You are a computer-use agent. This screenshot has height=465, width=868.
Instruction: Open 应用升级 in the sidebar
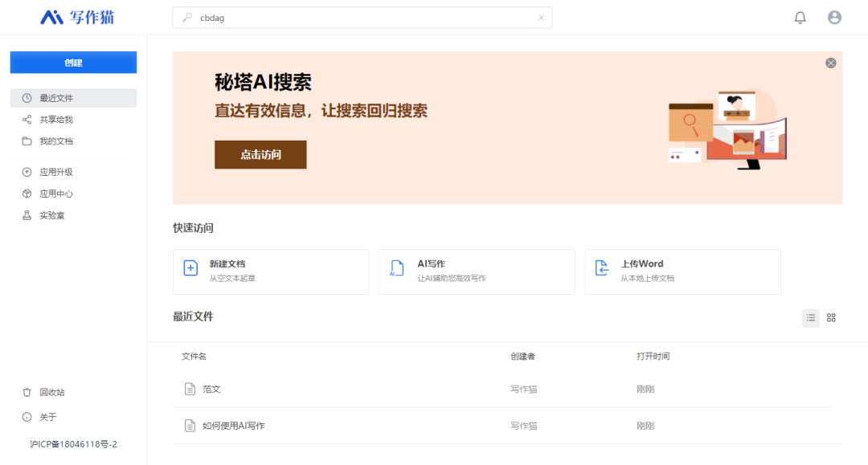(x=73, y=172)
